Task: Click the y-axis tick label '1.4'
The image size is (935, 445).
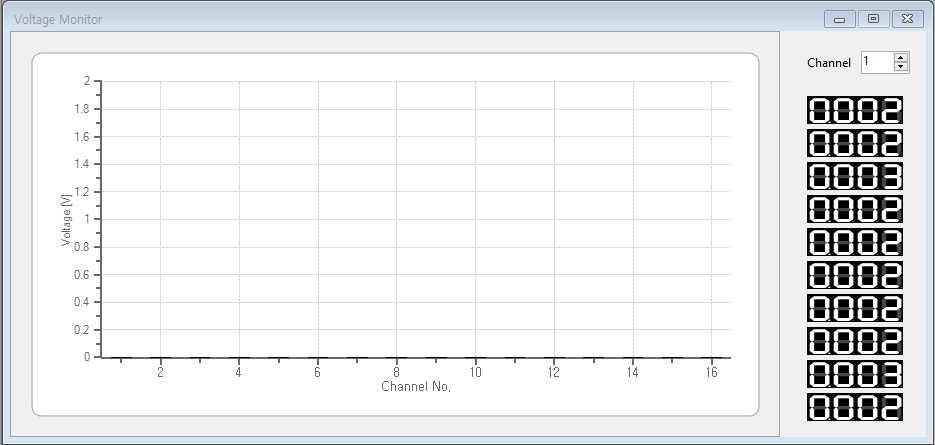Action: pos(82,164)
